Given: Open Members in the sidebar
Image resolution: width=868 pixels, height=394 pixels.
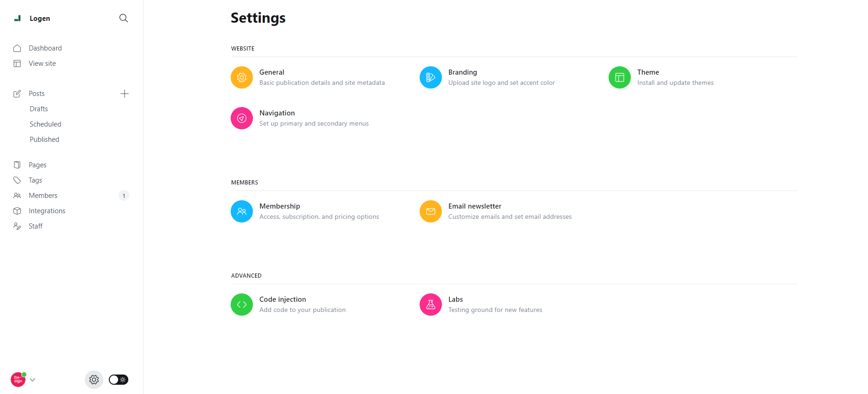Looking at the screenshot, I should (43, 196).
